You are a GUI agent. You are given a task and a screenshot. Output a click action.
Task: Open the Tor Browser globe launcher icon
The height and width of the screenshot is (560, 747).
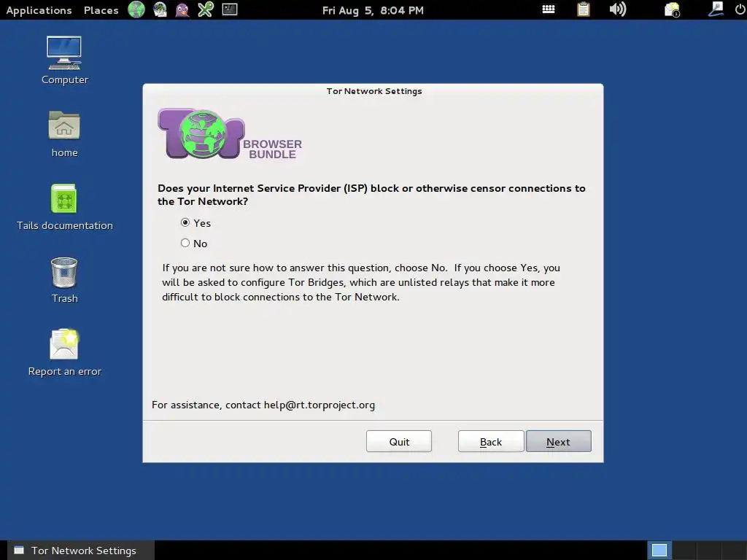(136, 9)
